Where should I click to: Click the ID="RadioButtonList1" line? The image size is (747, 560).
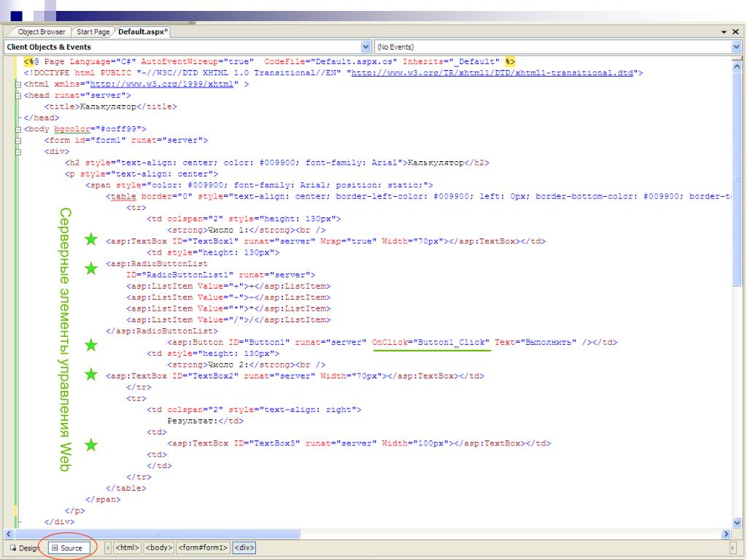click(x=220, y=275)
